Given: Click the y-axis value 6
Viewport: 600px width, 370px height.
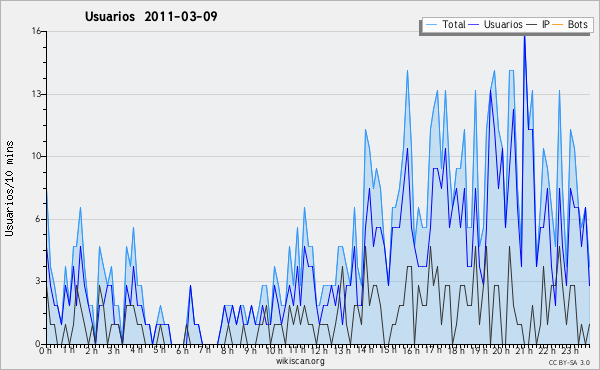Looking at the screenshot, I should (38, 219).
